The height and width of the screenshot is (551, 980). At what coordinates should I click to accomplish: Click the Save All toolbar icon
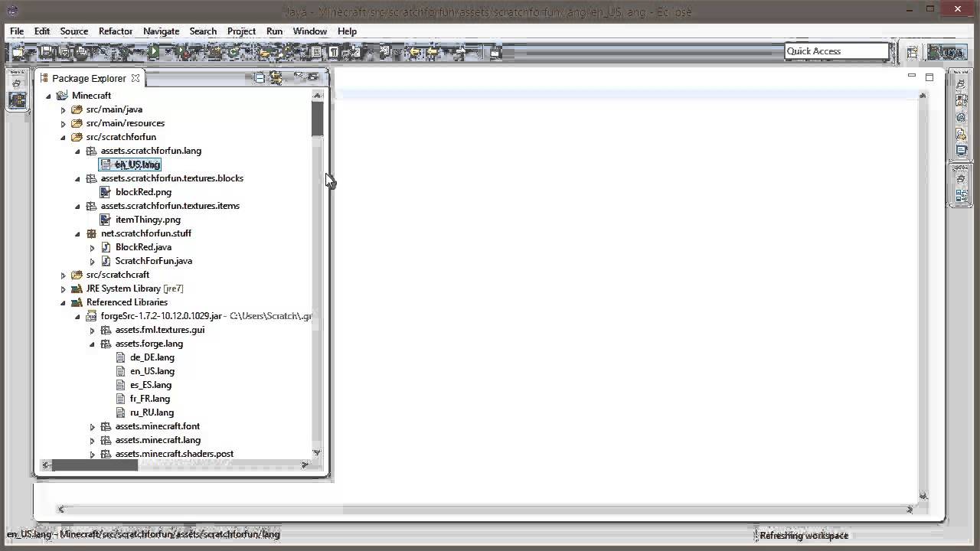pos(63,52)
